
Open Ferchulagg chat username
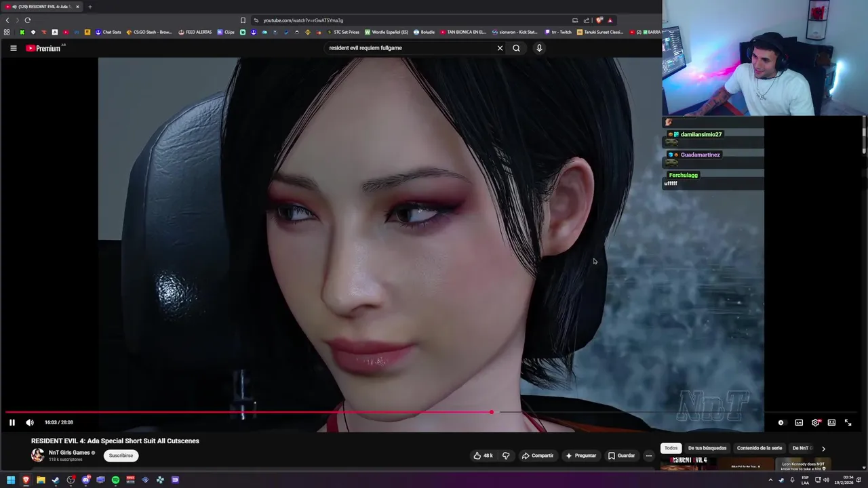[683, 175]
